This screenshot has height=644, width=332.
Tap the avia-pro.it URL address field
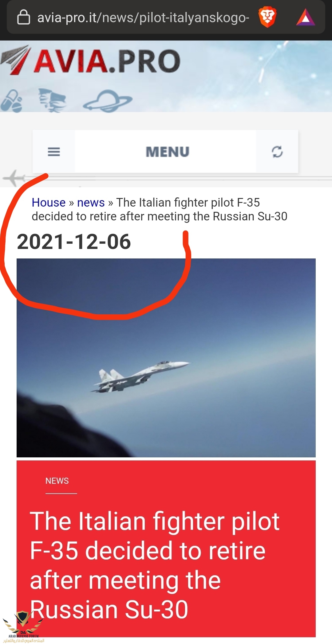tap(143, 17)
